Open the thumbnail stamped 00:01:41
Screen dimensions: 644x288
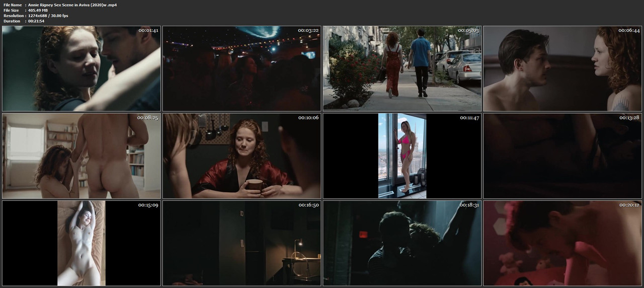point(82,68)
